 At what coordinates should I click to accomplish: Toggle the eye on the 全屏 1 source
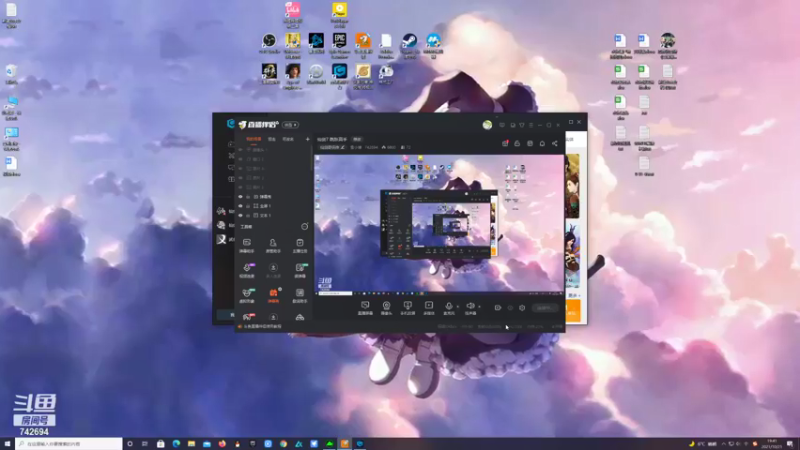click(x=240, y=206)
